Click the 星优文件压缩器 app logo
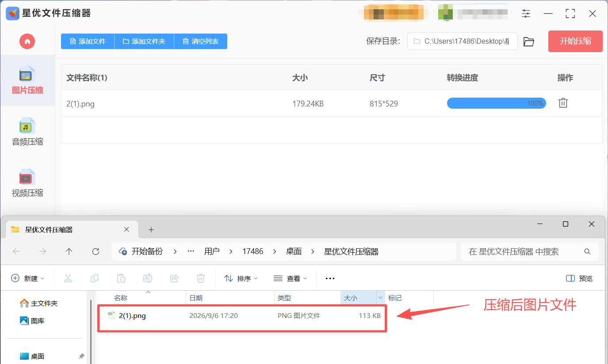This screenshot has width=608, height=364. (x=12, y=13)
